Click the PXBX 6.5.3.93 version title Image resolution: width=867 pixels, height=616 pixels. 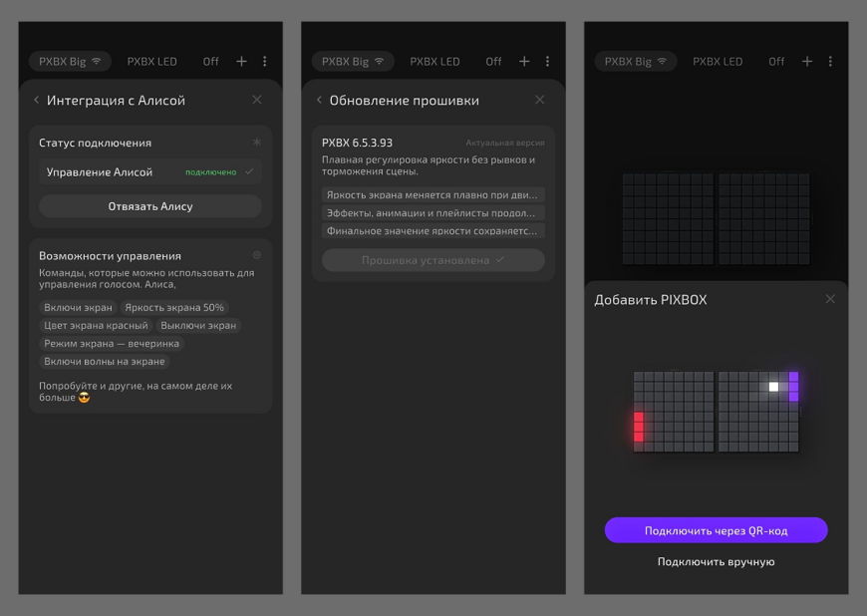(x=357, y=143)
